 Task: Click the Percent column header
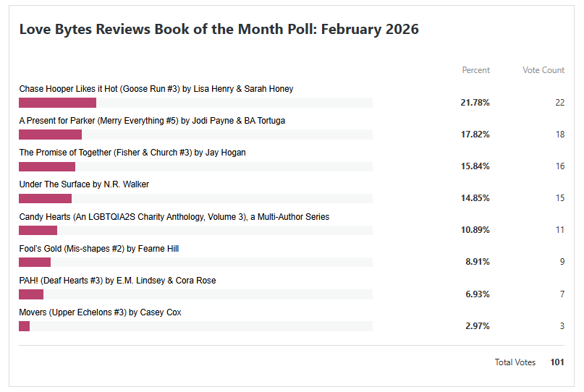point(475,70)
